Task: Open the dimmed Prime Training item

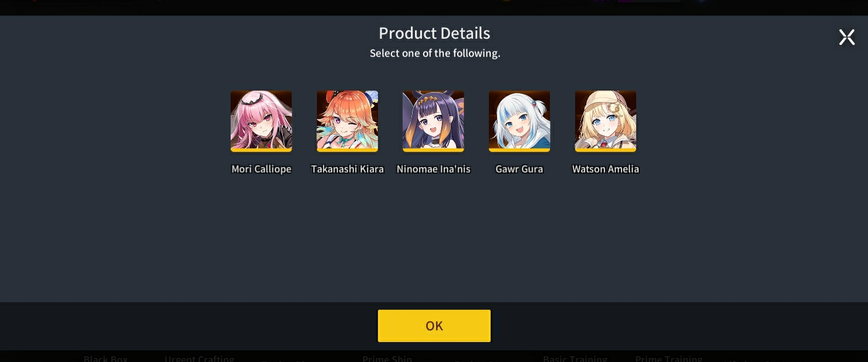Action: point(669,358)
